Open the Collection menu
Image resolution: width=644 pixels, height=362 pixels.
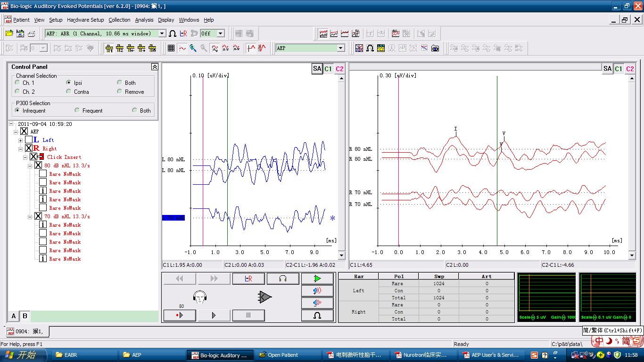(119, 20)
